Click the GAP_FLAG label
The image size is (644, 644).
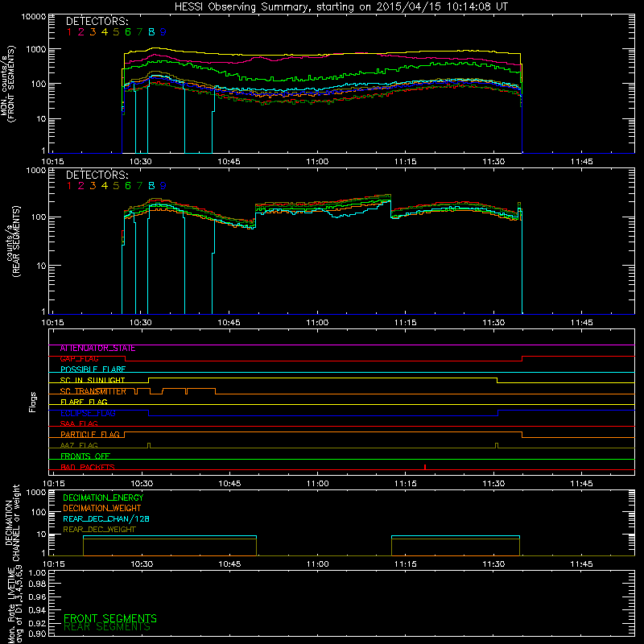tap(79, 359)
